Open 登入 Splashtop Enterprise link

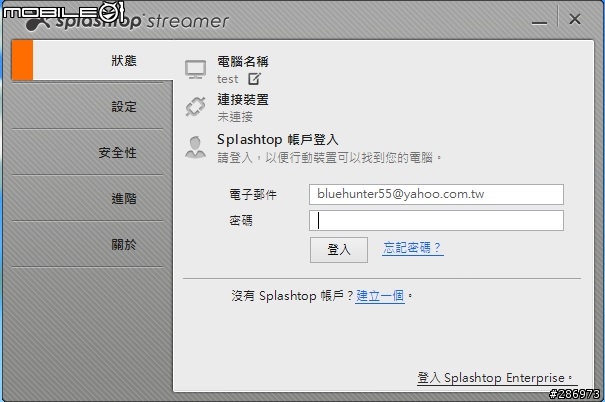(495, 378)
